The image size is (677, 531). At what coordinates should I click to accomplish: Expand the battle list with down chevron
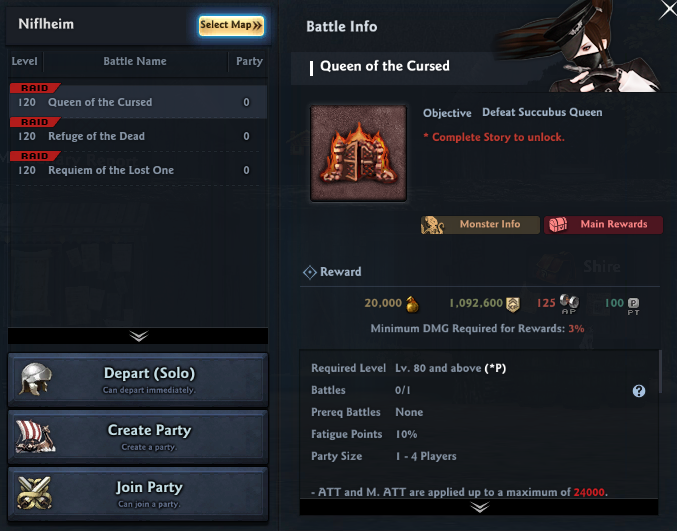(138, 336)
